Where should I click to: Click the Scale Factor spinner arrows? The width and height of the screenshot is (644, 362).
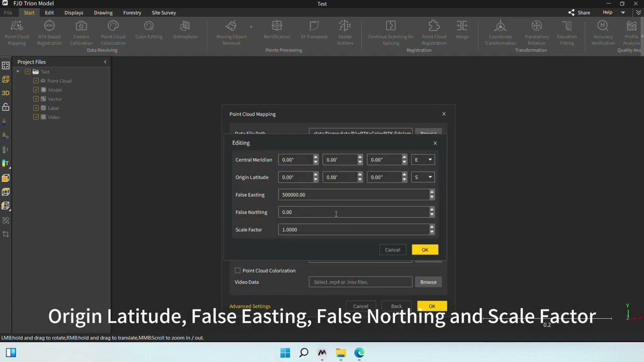pos(431,230)
